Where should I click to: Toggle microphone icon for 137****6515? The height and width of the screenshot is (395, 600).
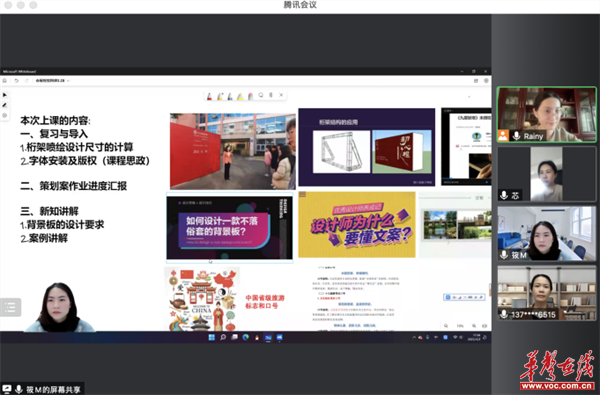pyautogui.click(x=504, y=314)
